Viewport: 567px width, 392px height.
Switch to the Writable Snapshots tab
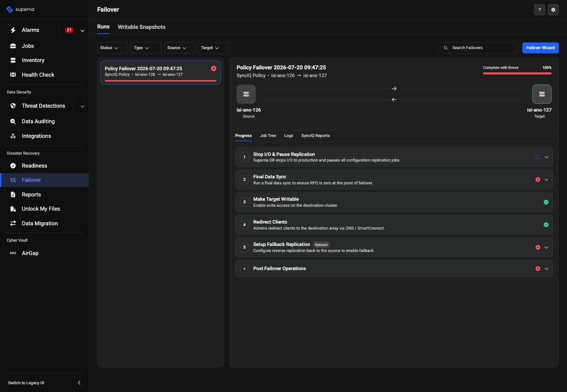141,27
